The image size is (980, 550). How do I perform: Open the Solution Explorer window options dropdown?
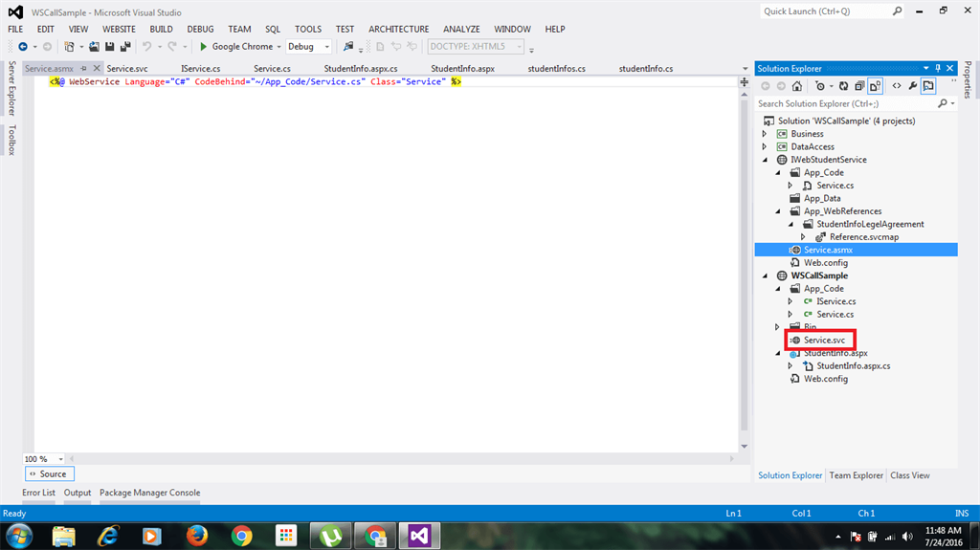(x=925, y=68)
